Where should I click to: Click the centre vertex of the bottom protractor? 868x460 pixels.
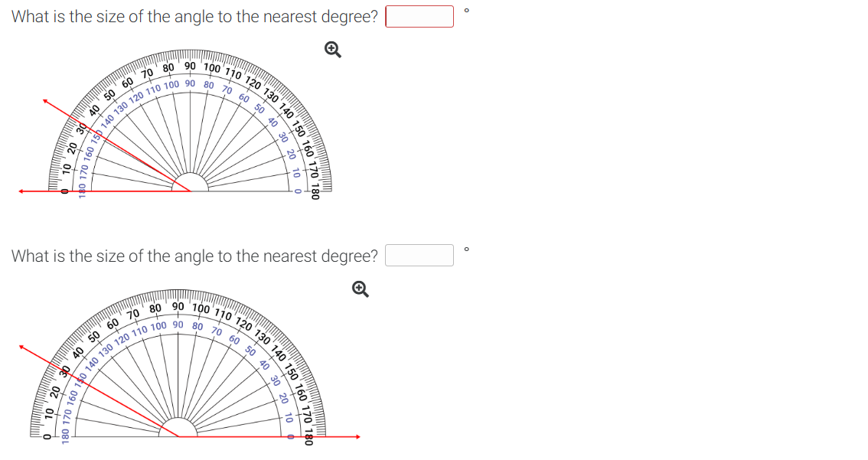(x=178, y=437)
